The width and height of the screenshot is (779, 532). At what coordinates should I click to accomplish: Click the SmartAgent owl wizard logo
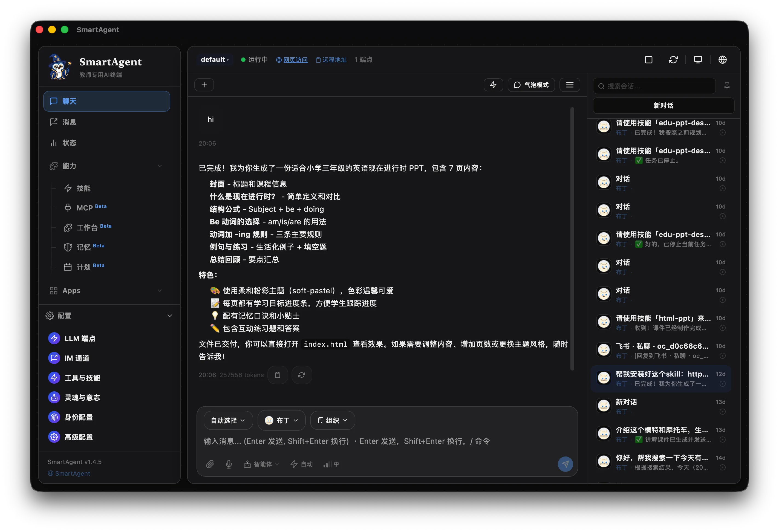[x=60, y=67]
